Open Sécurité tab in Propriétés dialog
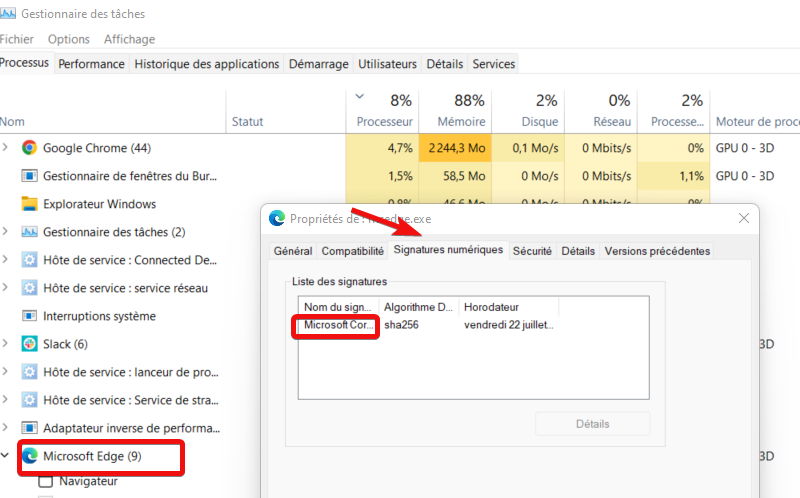 [532, 251]
